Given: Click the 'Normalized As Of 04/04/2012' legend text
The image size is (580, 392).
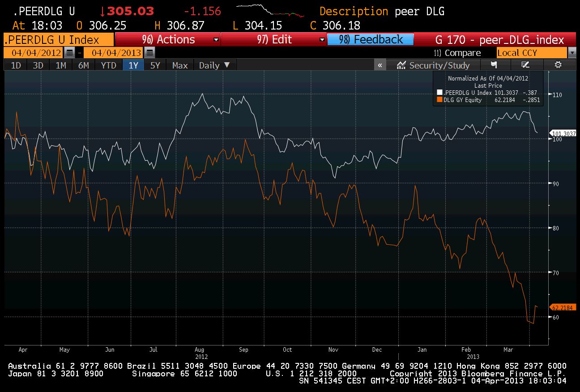Looking at the screenshot, I should tap(488, 78).
